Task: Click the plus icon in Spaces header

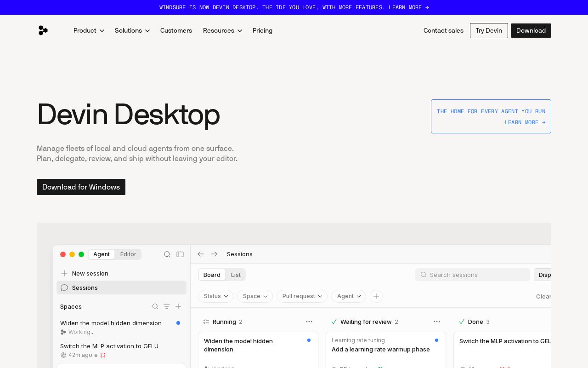Action: (178, 306)
